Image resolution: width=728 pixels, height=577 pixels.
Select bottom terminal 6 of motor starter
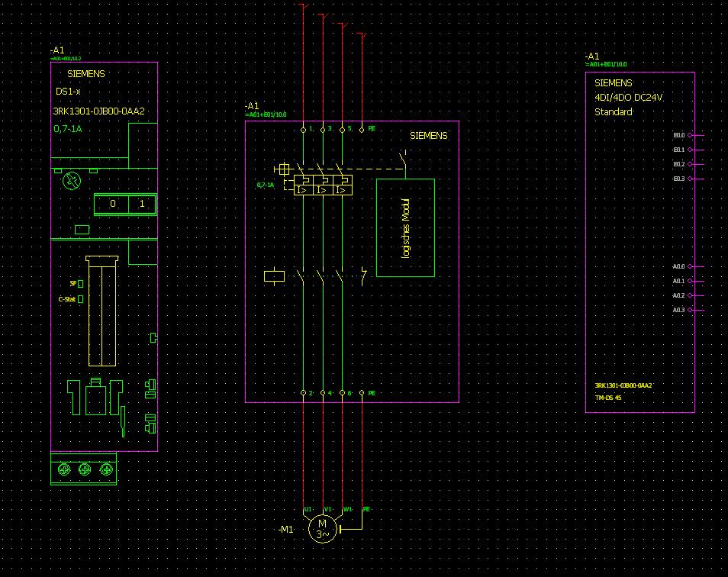click(x=342, y=393)
